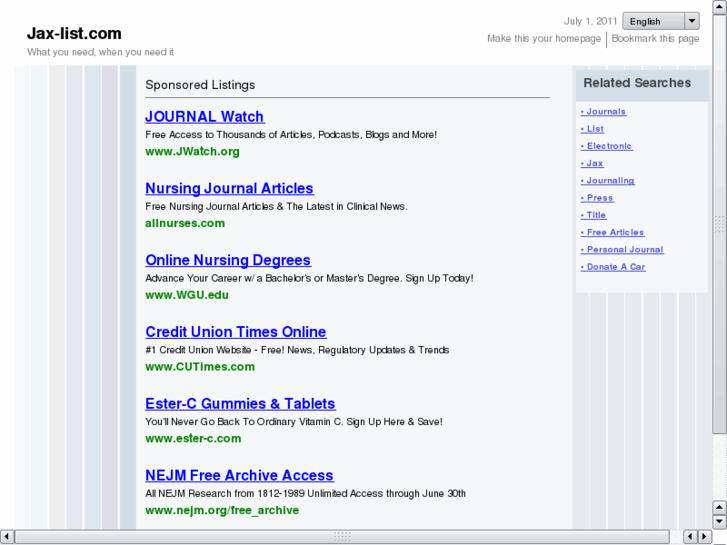Click the horizontal scrollbar left arrow
The height and width of the screenshot is (545, 727).
pyautogui.click(x=6, y=537)
